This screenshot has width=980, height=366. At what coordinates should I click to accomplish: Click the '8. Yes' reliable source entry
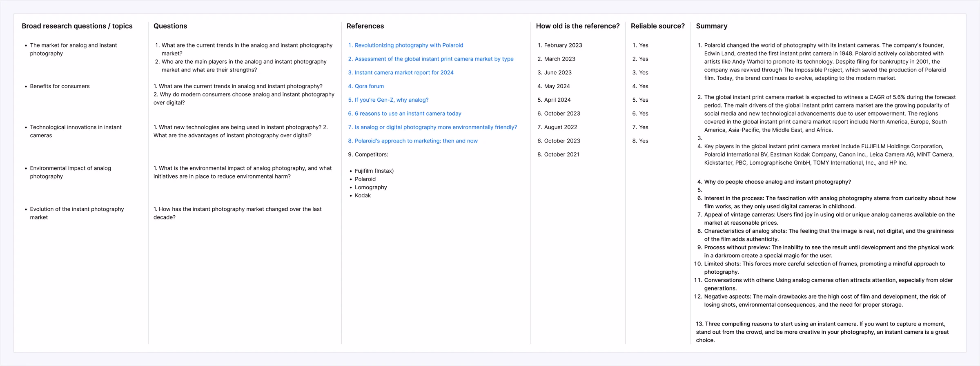(640, 141)
